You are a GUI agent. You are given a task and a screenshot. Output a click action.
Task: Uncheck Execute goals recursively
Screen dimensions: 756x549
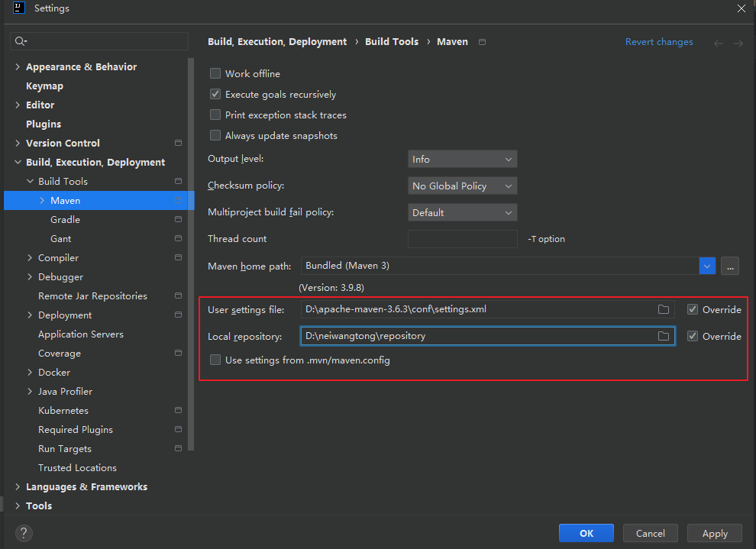[215, 94]
